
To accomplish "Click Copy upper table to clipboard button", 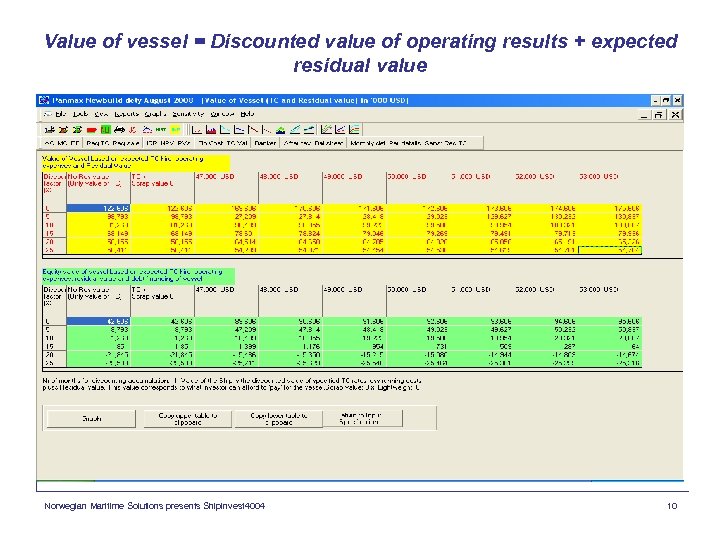I will pos(188,418).
